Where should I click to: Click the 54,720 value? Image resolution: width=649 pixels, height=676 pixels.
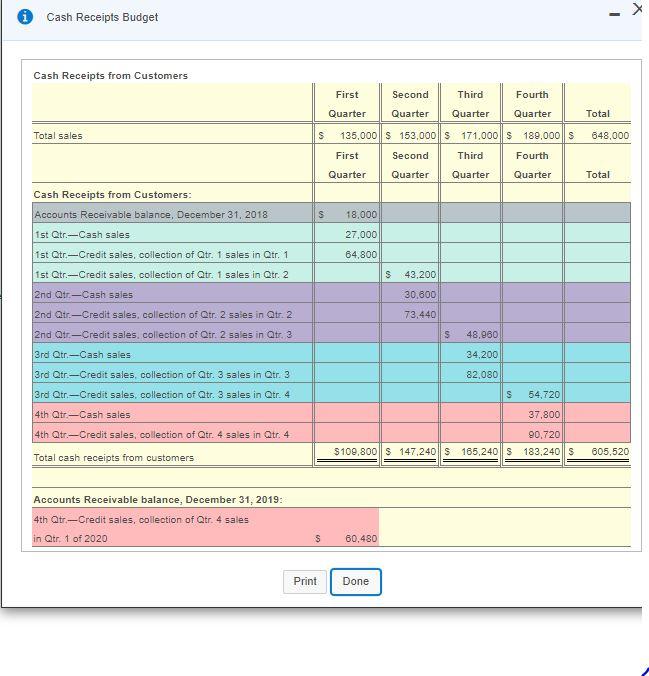coord(544,394)
